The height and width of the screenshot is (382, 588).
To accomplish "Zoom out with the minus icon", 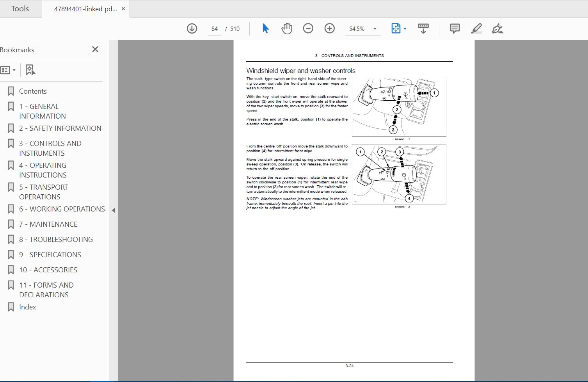I will pyautogui.click(x=308, y=28).
